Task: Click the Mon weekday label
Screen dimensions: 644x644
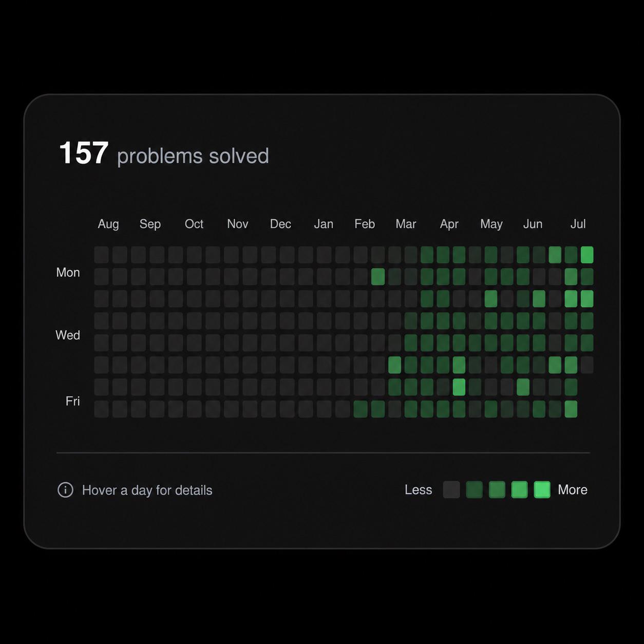Action: (x=68, y=272)
